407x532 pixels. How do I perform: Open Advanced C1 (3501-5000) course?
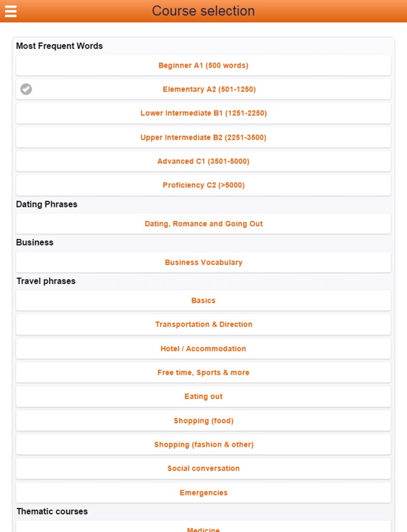click(203, 161)
